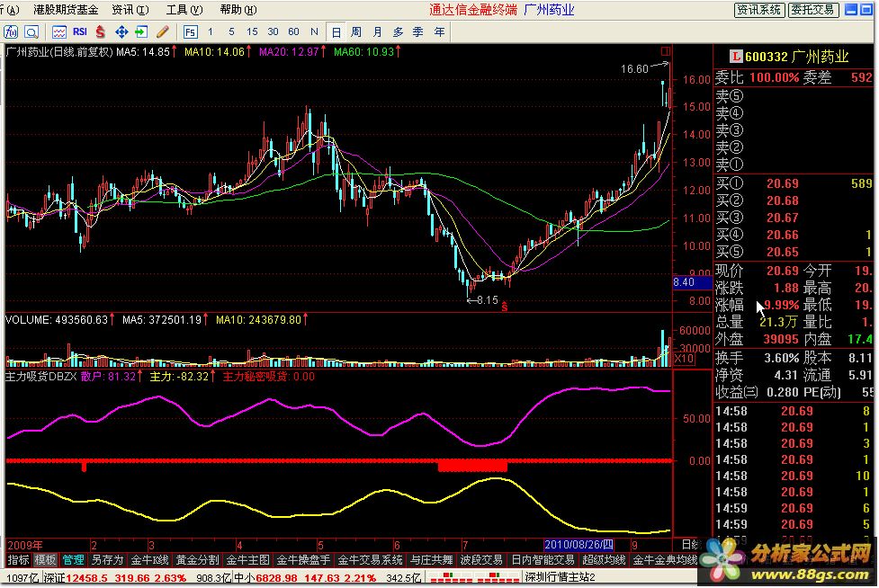Select the 模板 tab
This screenshot has height=588, width=879.
point(45,559)
